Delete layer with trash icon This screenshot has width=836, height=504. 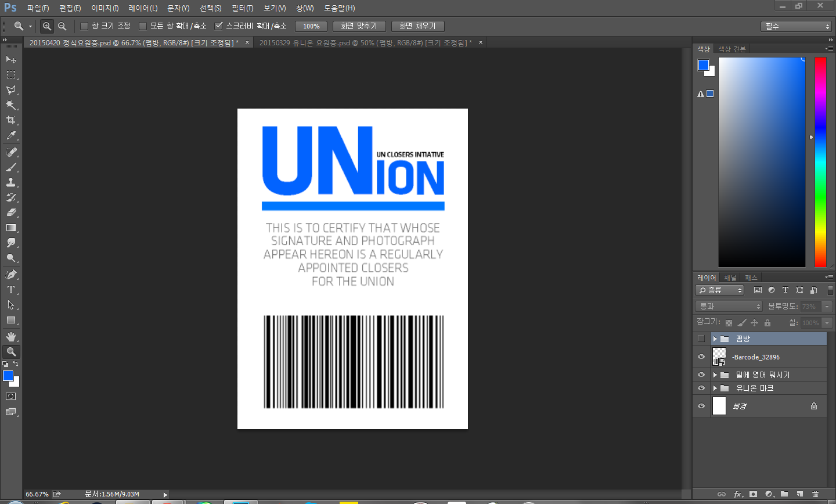point(815,494)
